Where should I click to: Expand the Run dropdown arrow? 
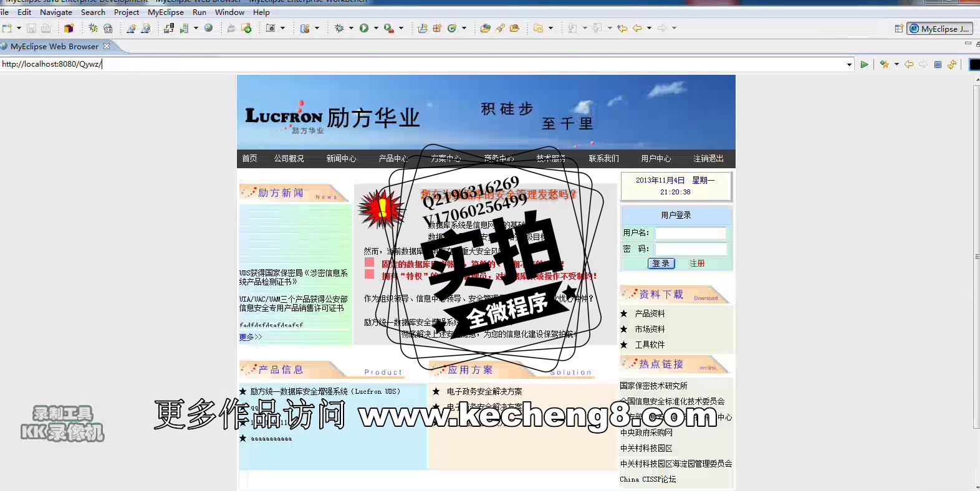(376, 28)
